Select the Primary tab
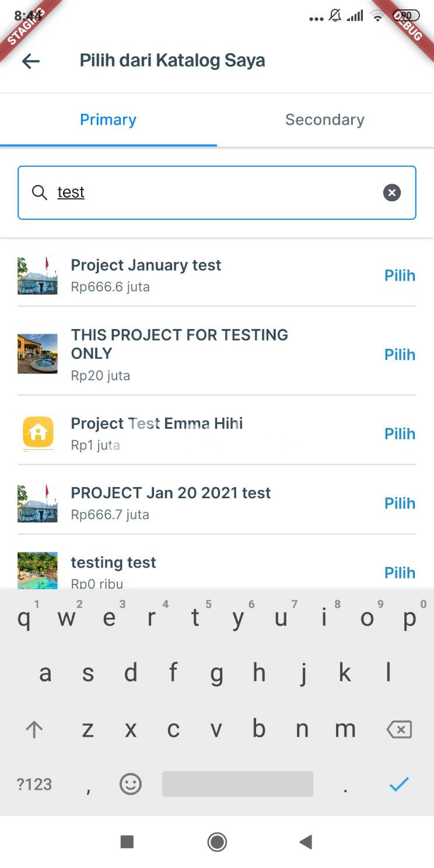 tap(108, 120)
